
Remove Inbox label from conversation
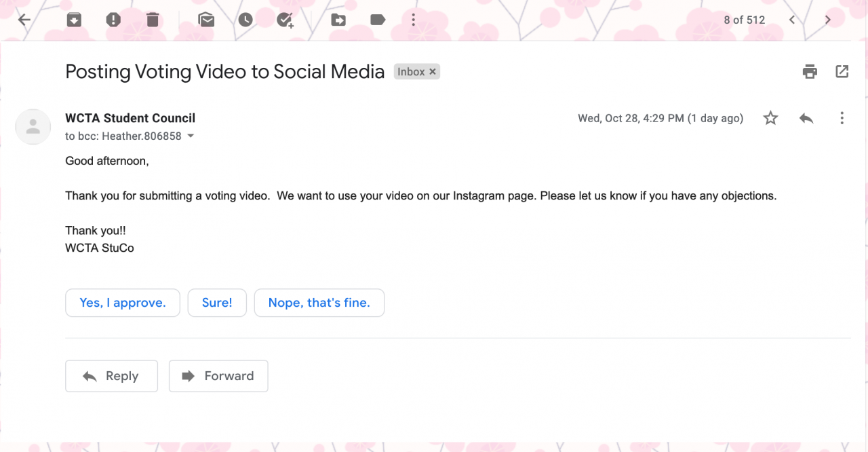pos(433,71)
